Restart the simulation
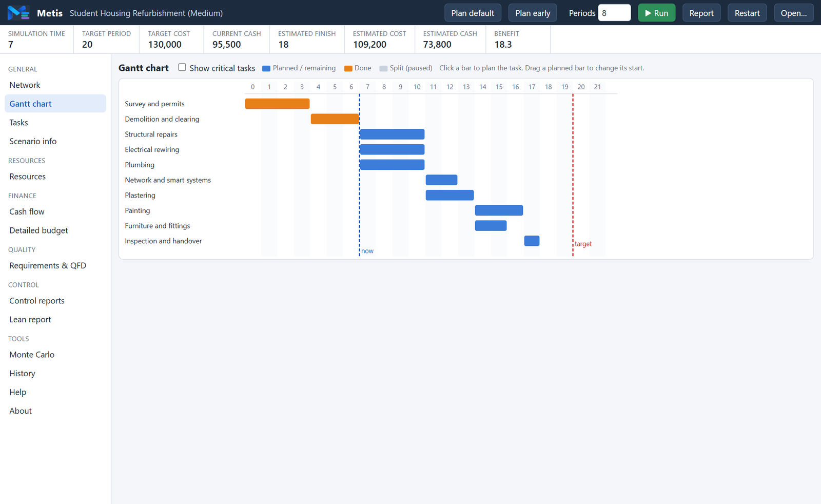 point(747,13)
